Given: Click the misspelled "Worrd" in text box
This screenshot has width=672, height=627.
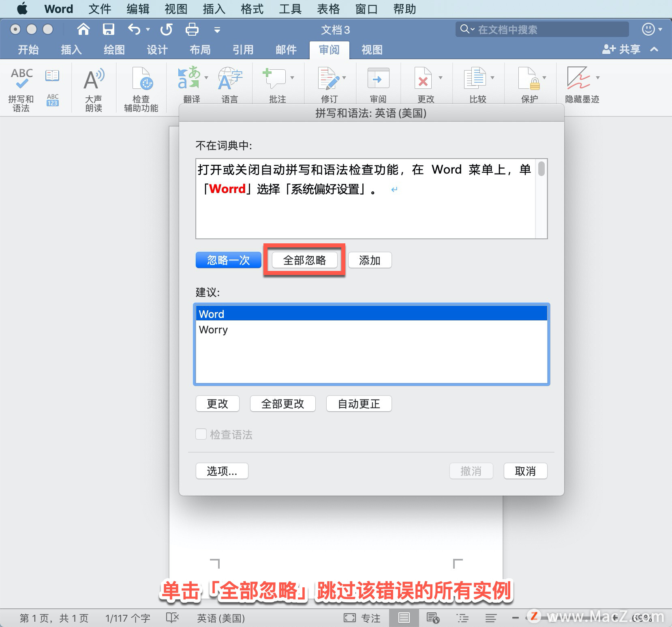Looking at the screenshot, I should [227, 189].
